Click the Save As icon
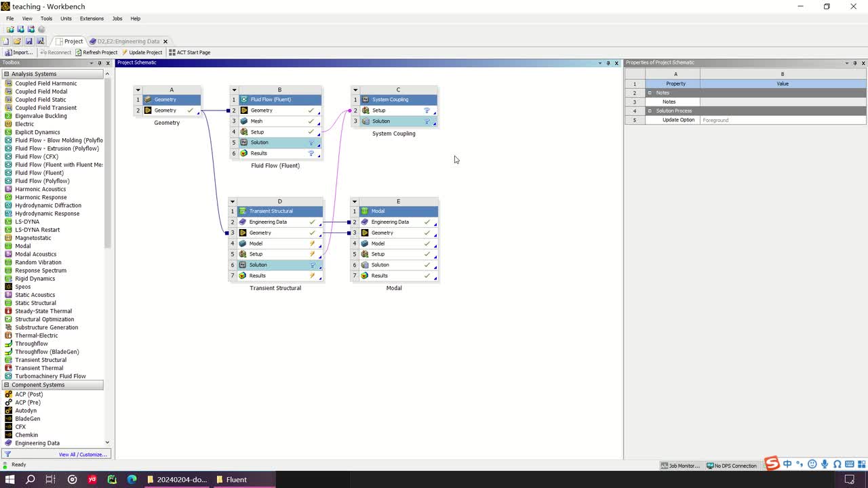The image size is (868, 488). pos(40,41)
